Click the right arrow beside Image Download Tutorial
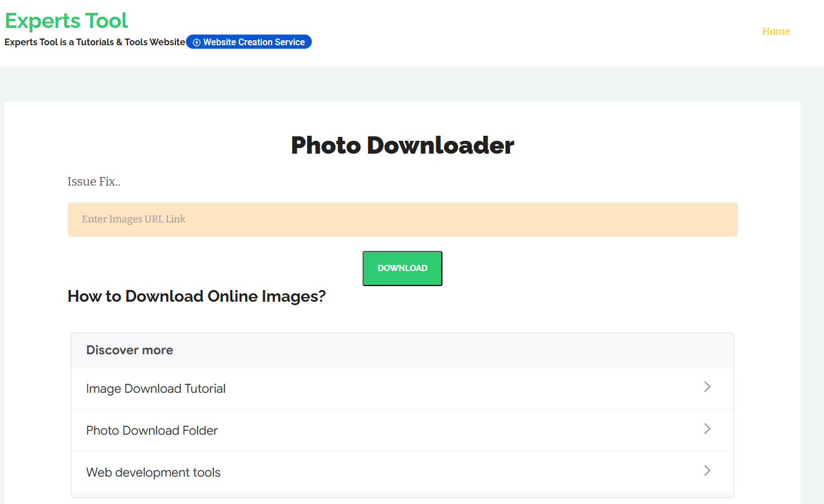The width and height of the screenshot is (824, 504). pos(707,387)
